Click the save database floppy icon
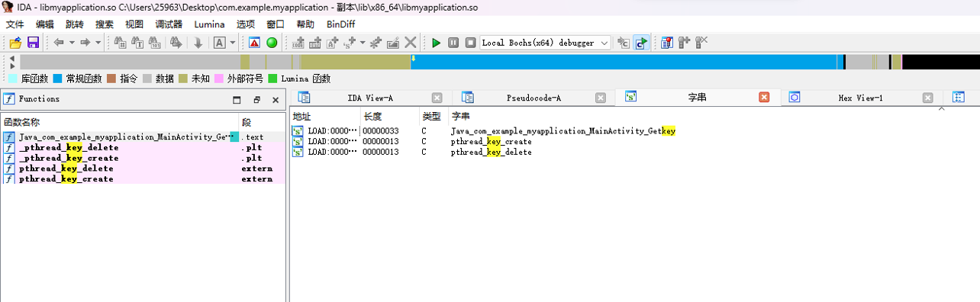This screenshot has width=980, height=302. click(x=33, y=43)
